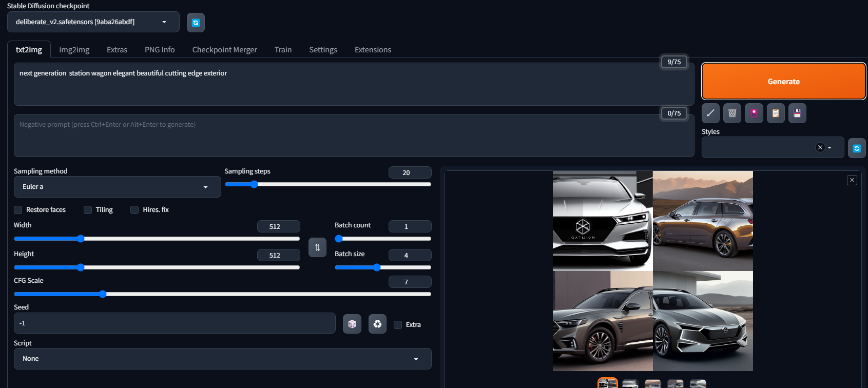The image size is (868, 388).
Task: Toggle the Tiling checkbox
Action: pyautogui.click(x=88, y=210)
